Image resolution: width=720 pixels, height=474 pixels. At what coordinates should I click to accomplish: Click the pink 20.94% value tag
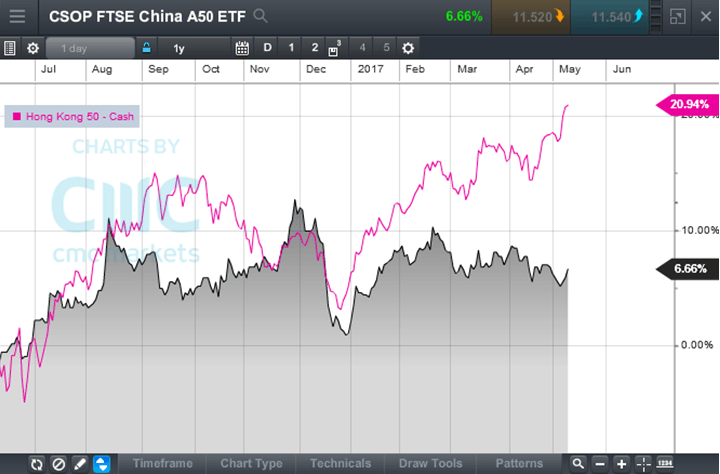click(687, 104)
